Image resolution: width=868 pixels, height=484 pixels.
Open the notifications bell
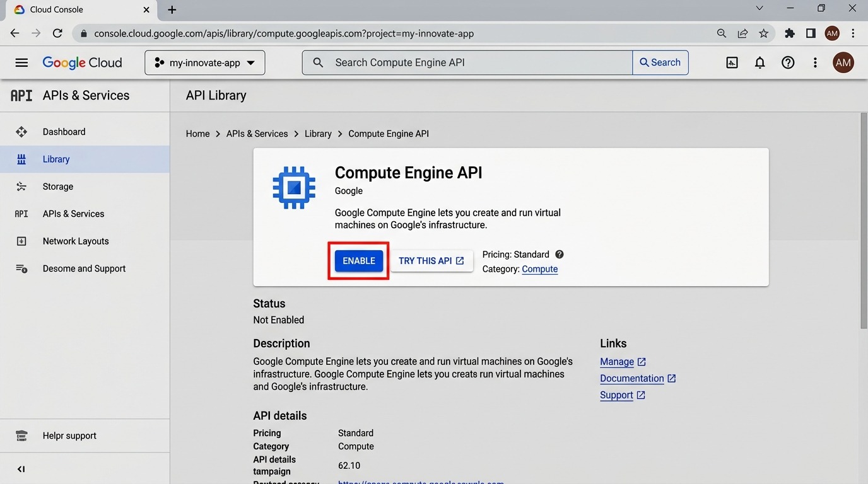760,62
